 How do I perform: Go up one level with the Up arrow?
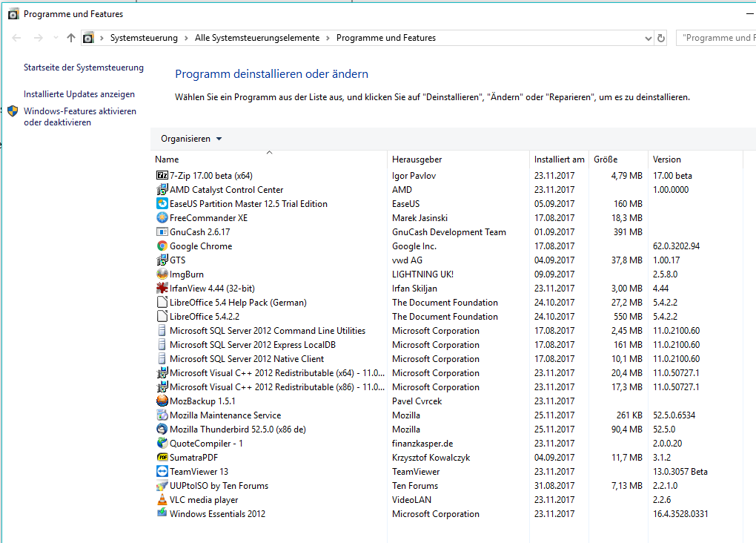[71, 38]
